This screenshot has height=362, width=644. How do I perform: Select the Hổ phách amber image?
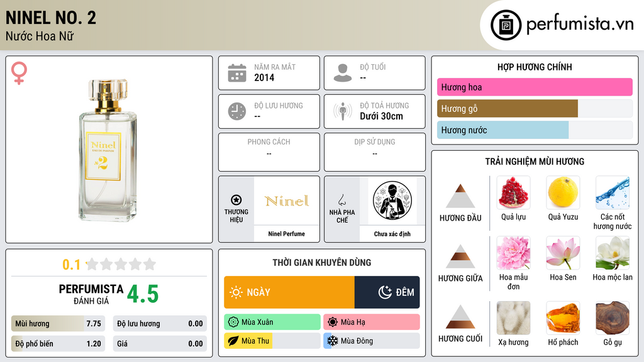563,318
